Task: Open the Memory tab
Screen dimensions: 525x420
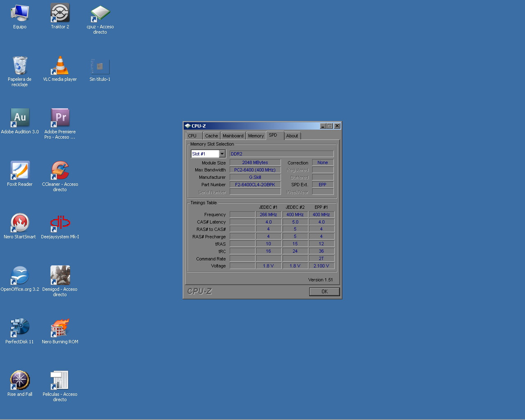Action: pyautogui.click(x=256, y=136)
